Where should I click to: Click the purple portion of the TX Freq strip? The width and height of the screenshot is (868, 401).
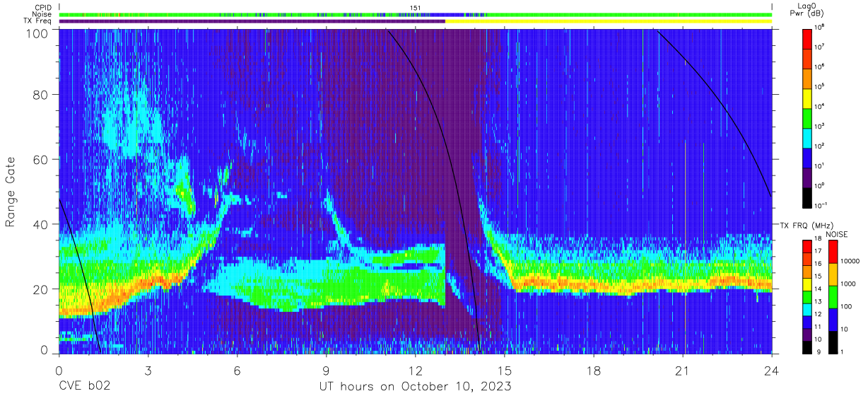coord(252,21)
